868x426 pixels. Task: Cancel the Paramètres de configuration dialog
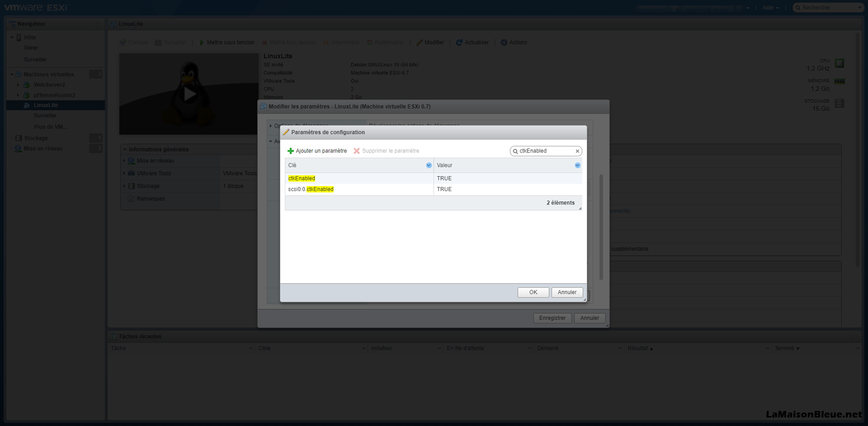click(x=567, y=292)
